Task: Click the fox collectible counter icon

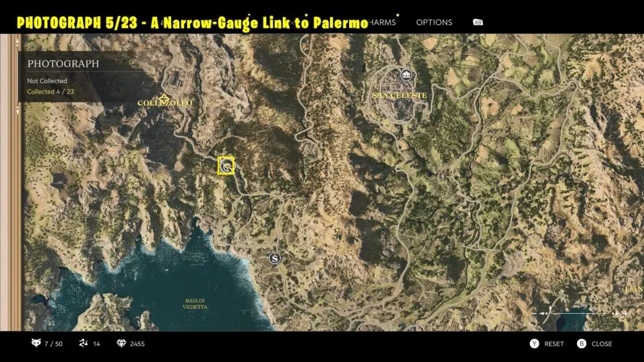Action: (36, 344)
